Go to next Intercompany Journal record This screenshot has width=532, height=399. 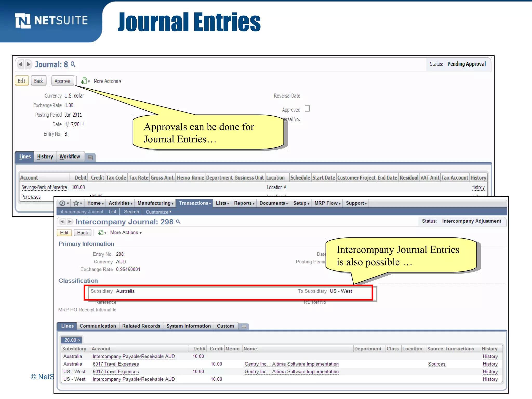[x=70, y=222]
